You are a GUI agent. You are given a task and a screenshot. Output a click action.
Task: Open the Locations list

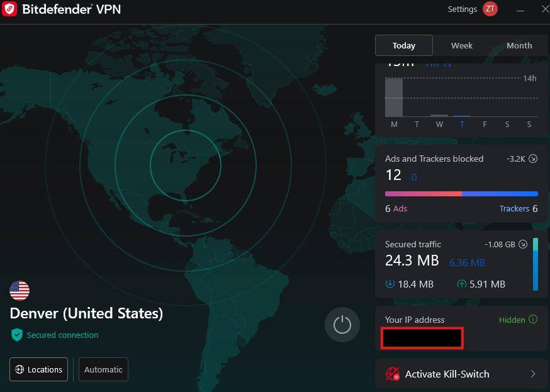tap(38, 369)
